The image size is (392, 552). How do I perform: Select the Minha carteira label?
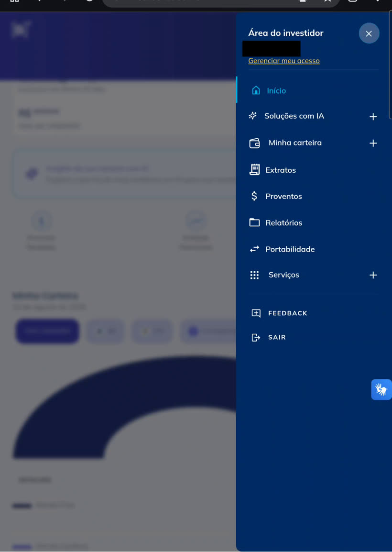pos(295,143)
